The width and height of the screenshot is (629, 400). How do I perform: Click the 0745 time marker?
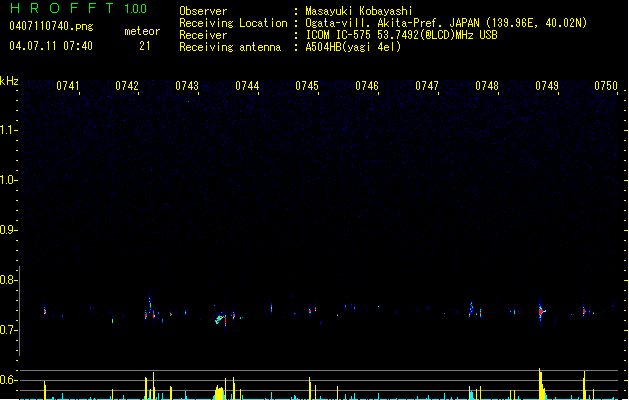307,86
